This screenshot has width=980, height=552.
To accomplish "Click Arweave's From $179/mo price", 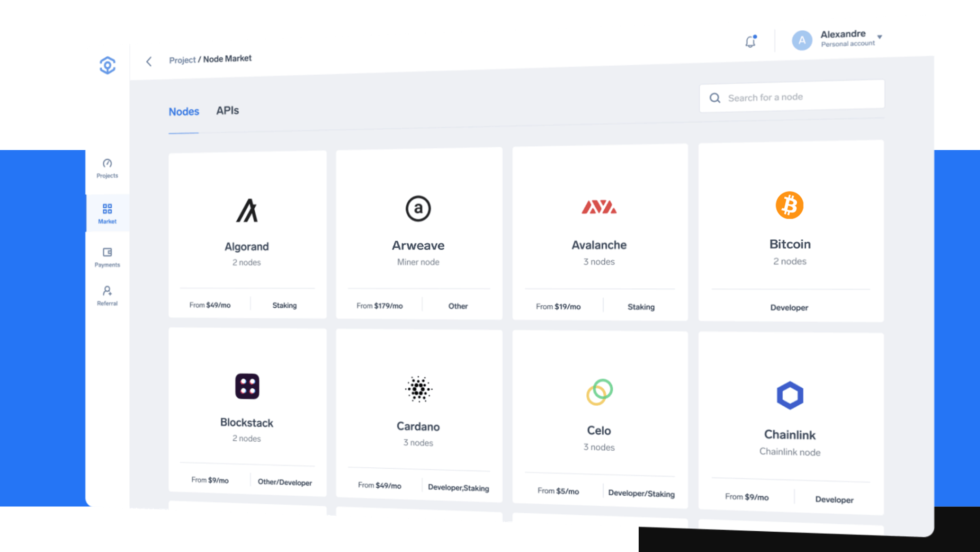I will click(x=379, y=306).
